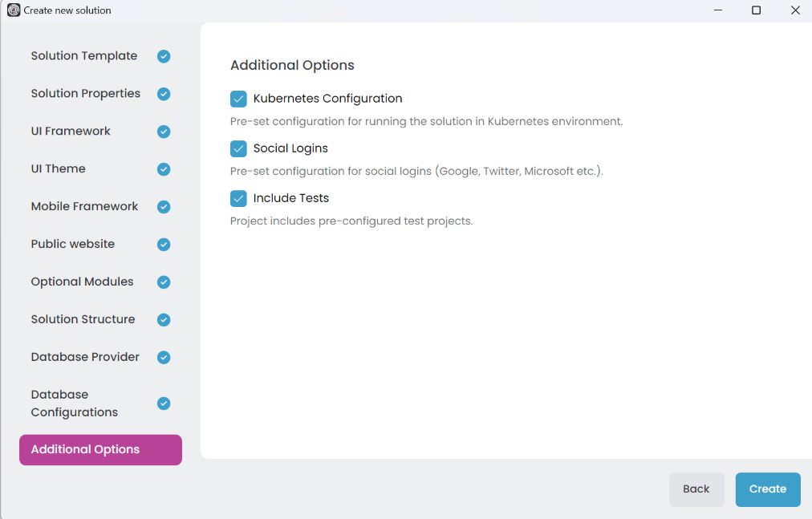
Task: Click the Optional Modules checkmark icon
Action: (x=164, y=282)
